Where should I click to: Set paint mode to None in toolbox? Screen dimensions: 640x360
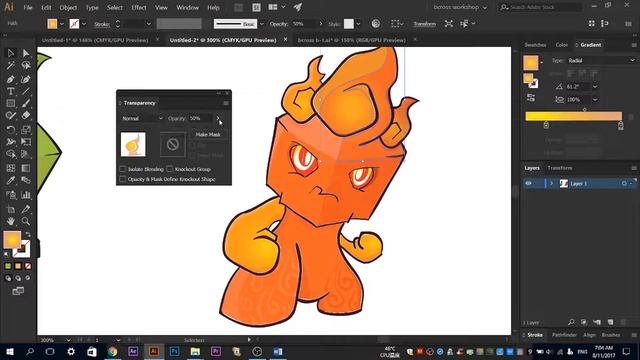coord(28,266)
